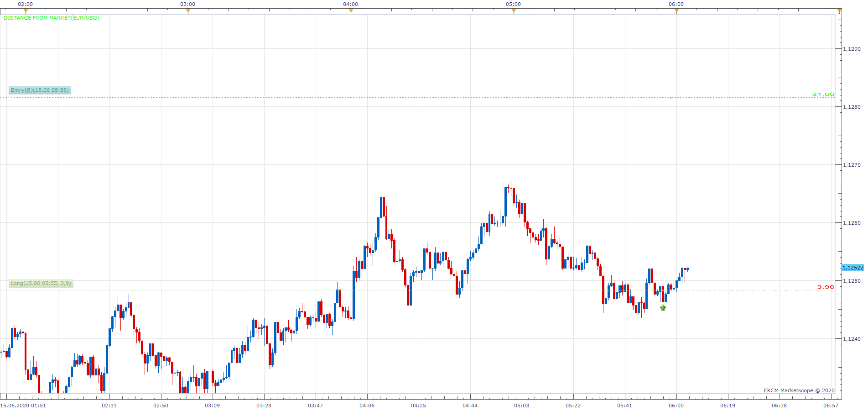Viewport: 868px width, 411px height.
Task: Click the 04:25 time axis label
Action: 418,406
